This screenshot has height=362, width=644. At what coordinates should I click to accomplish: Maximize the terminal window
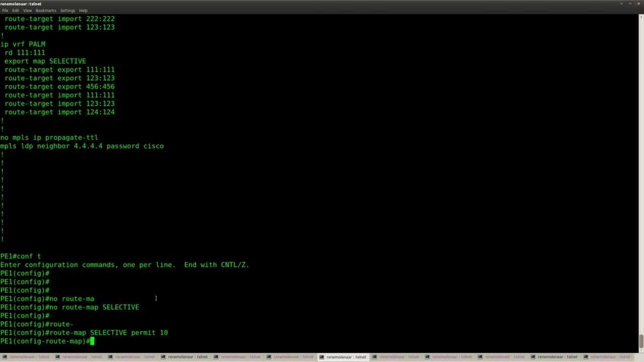(630, 4)
